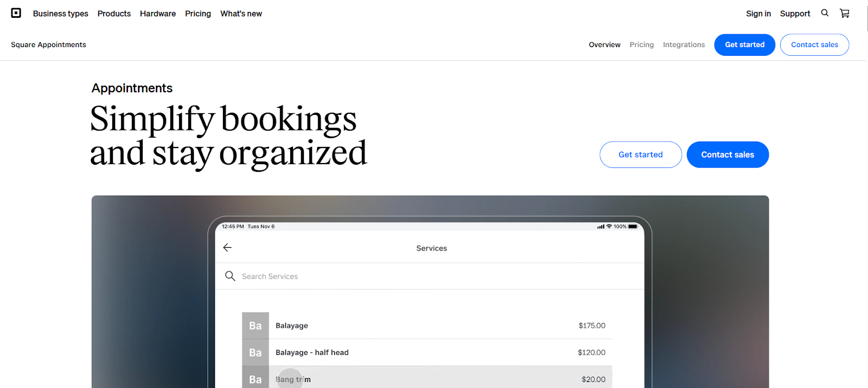Image resolution: width=868 pixels, height=388 pixels.
Task: Click the Services screen title
Action: pyautogui.click(x=432, y=248)
